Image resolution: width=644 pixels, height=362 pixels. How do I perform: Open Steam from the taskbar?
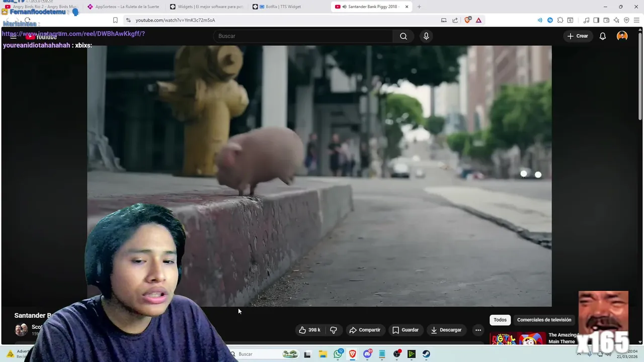pyautogui.click(x=426, y=354)
